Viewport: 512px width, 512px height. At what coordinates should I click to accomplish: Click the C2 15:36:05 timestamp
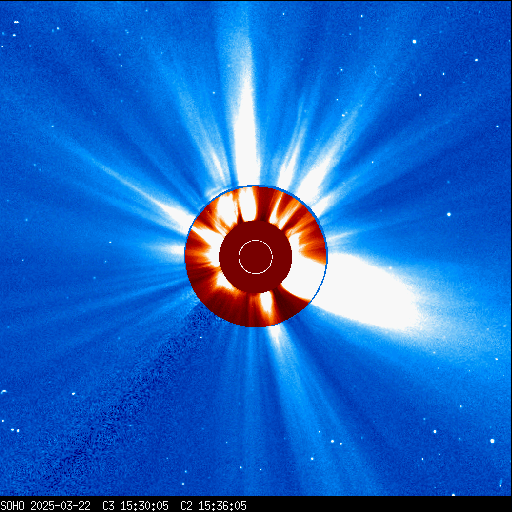click(213, 506)
